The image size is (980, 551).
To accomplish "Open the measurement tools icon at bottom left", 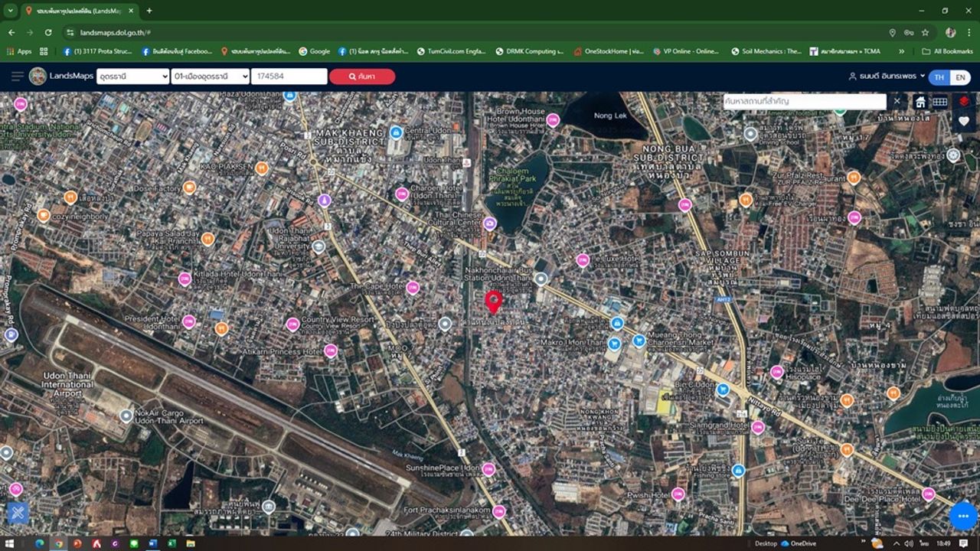I will (18, 512).
